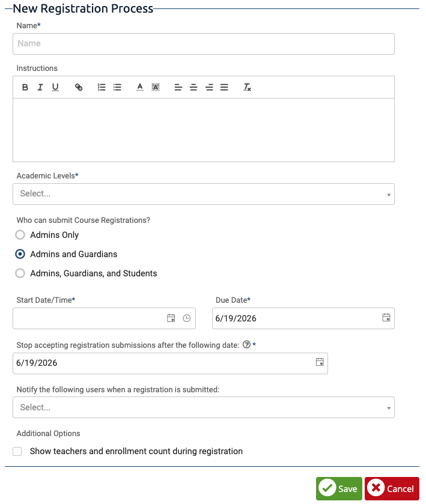Insert a hyperlink using the link icon
The image size is (426, 504).
coord(78,87)
